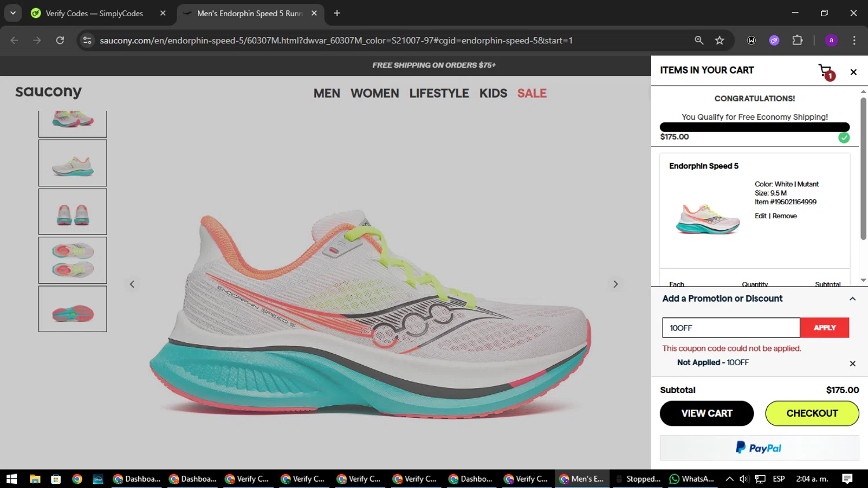868x488 pixels.
Task: Open the LIFESTYLE navigation menu
Action: (439, 93)
